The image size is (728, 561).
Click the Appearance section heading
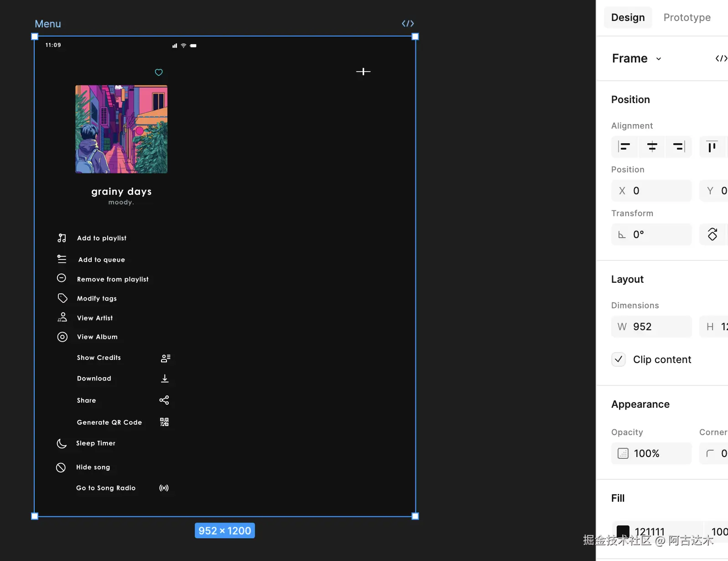640,404
